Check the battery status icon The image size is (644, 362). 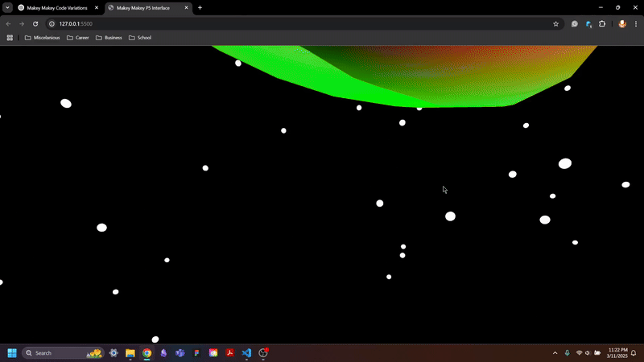coord(597,353)
